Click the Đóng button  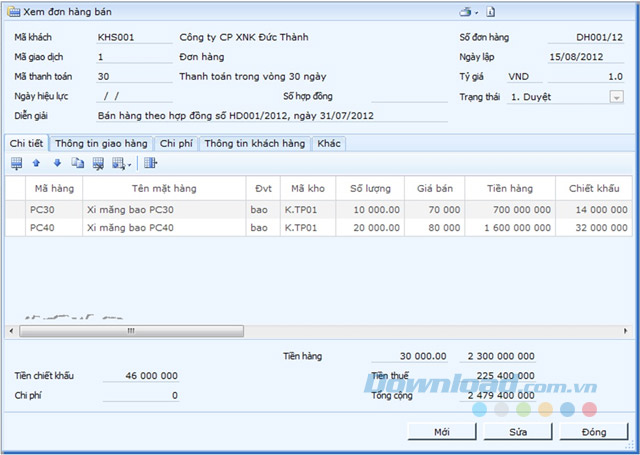[x=594, y=432]
